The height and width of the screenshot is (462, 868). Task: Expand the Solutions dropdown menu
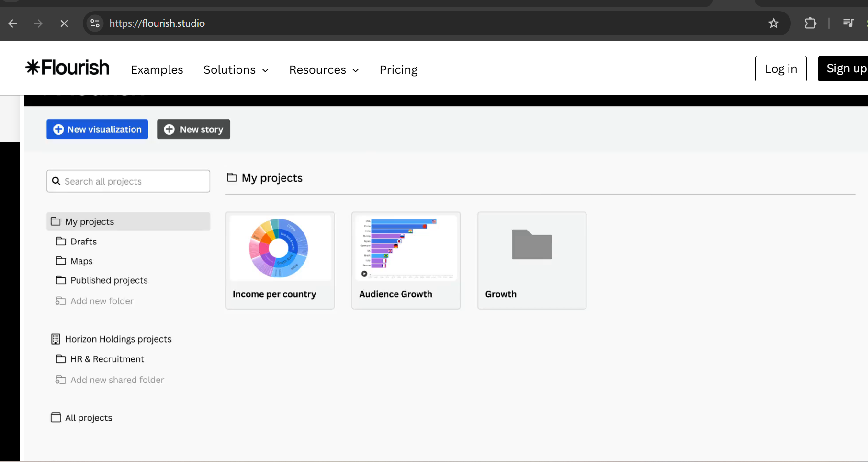click(236, 70)
